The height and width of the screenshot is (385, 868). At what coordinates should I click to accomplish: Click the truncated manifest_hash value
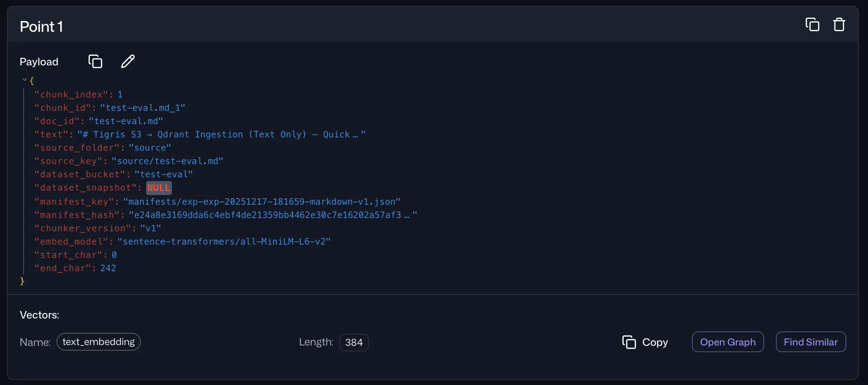pos(273,215)
